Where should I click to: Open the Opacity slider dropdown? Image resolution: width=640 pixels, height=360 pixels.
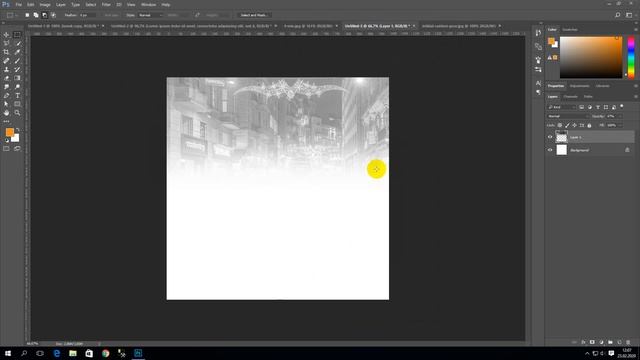620,116
